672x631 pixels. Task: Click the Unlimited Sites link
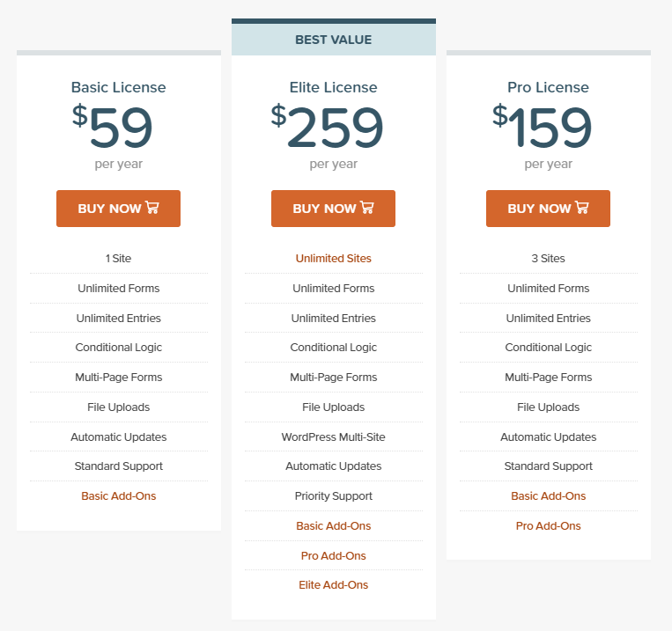(x=334, y=259)
